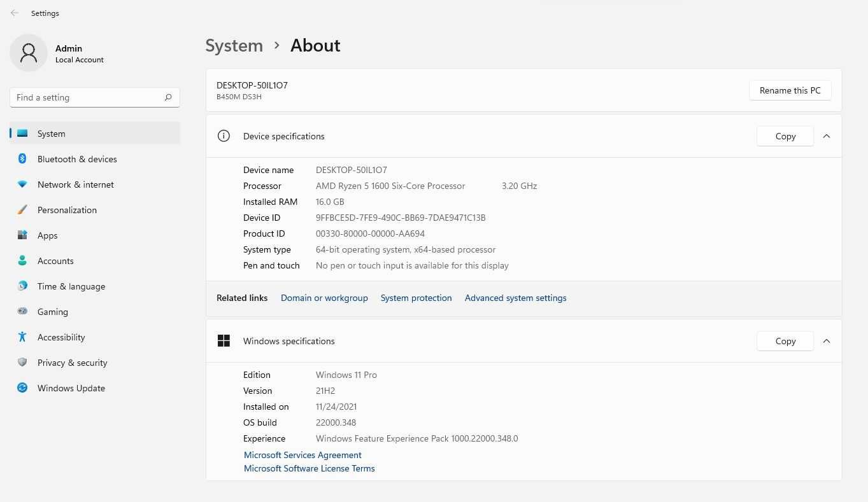The image size is (868, 502).
Task: Copy the Device specifications
Action: 785,136
